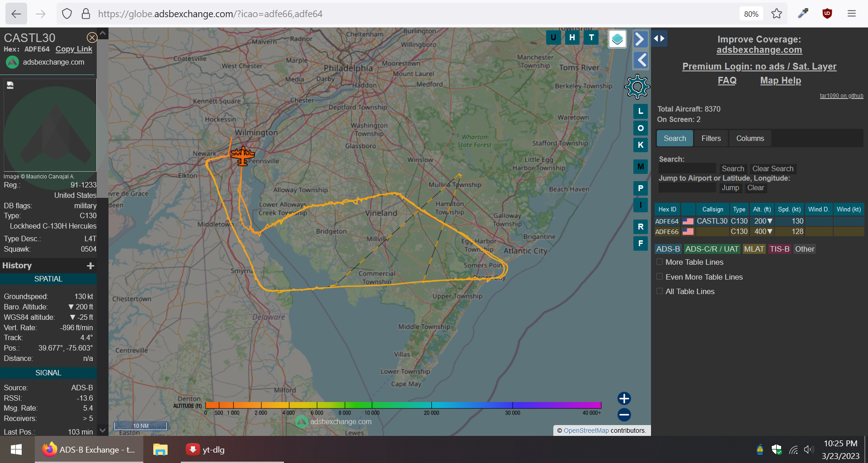This screenshot has width=868, height=463.
Task: Toggle the sidebar width arrows button
Action: (659, 38)
